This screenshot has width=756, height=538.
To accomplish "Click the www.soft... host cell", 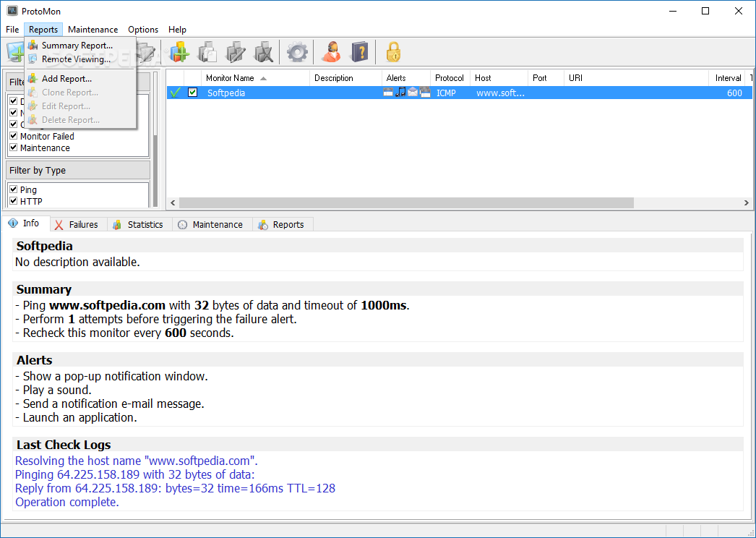I will 500,93.
